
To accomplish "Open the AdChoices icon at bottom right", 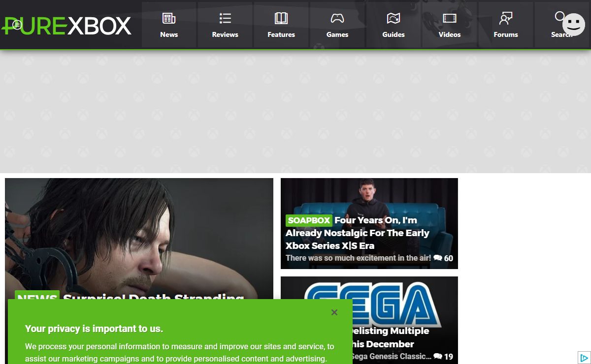I will [584, 358].
